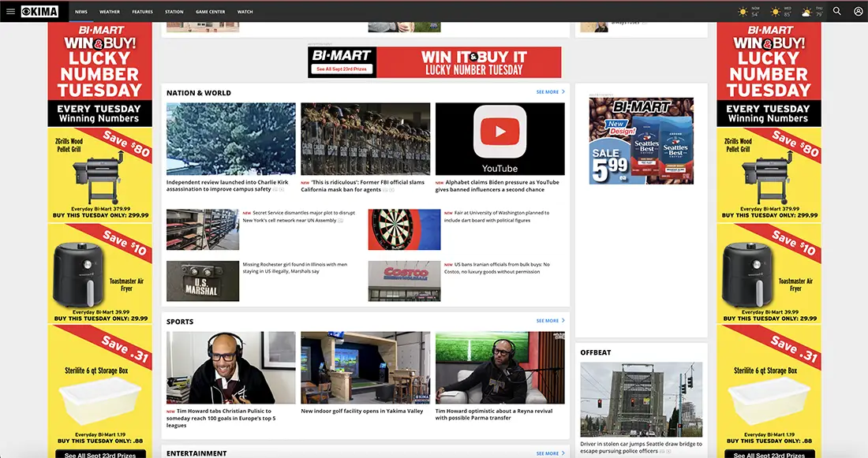Open the Watch menu item
Image resolution: width=868 pixels, height=458 pixels.
coord(245,12)
